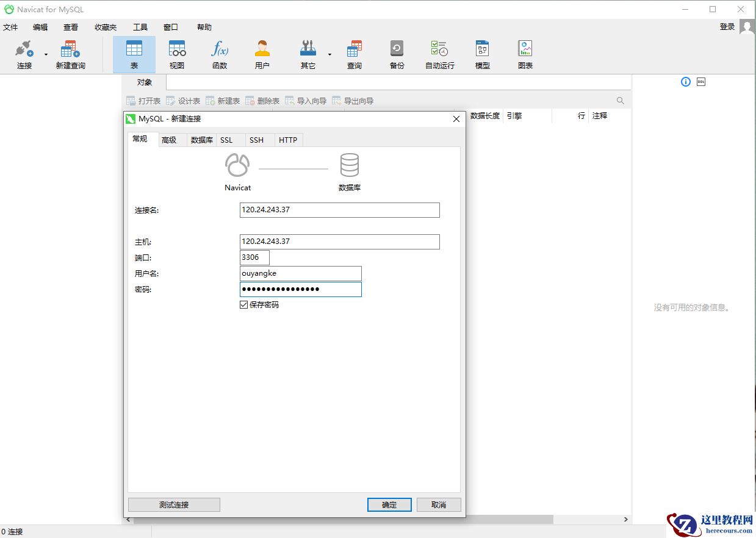Click the Cancel (取消) button
This screenshot has width=756, height=538.
(438, 505)
